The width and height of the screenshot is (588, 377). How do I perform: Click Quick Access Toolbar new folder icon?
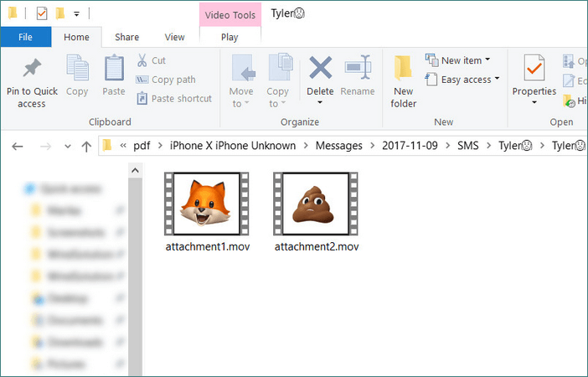(60, 13)
